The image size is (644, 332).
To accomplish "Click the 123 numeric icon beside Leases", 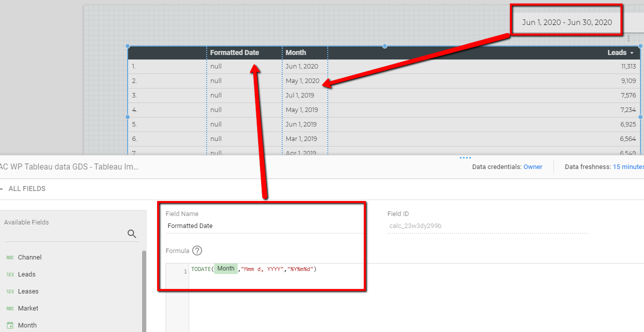I will click(10, 291).
